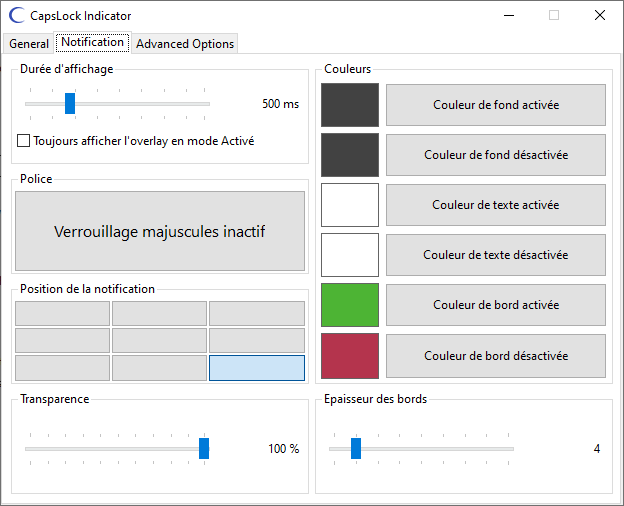Viewport: 624px width, 506px height.
Task: Select center notification position
Action: coord(160,340)
